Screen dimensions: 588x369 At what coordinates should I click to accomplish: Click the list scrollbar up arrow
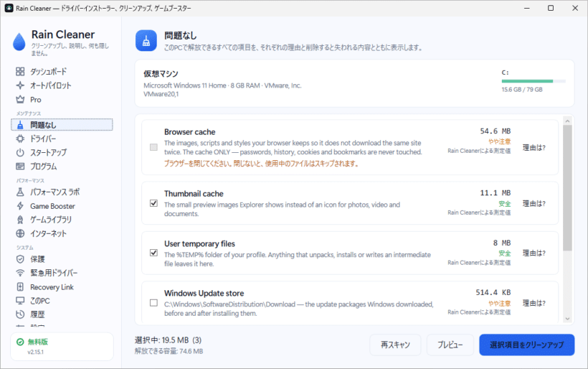coord(567,121)
